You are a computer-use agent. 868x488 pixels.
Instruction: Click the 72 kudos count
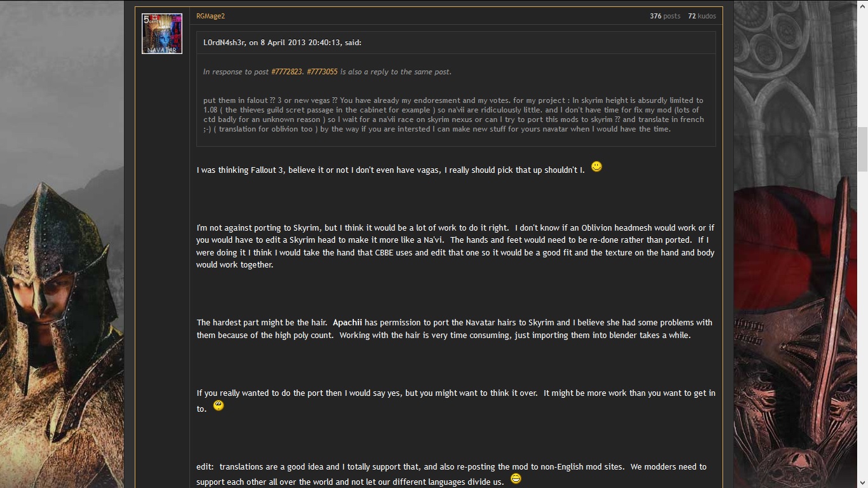(x=702, y=16)
